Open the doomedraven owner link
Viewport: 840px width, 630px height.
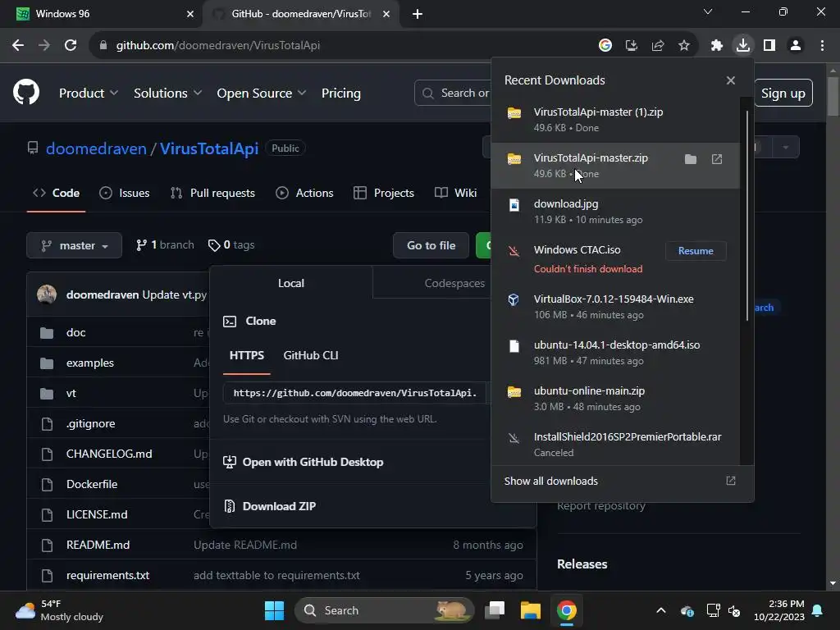point(97,148)
